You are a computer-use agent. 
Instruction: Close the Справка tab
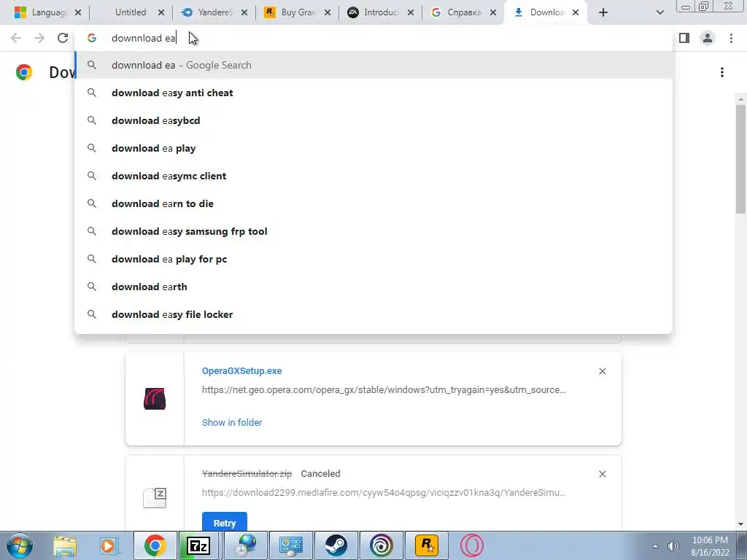[493, 12]
